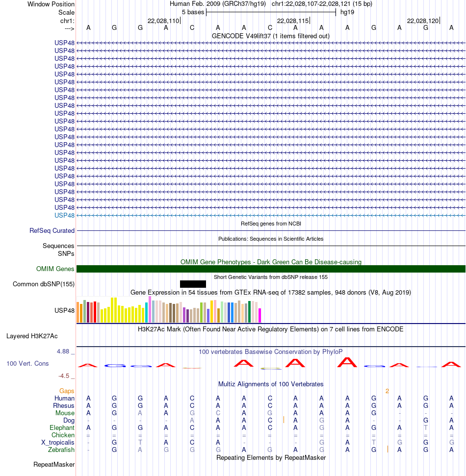Click the Scale label
The image size is (466, 476).
(66, 12)
